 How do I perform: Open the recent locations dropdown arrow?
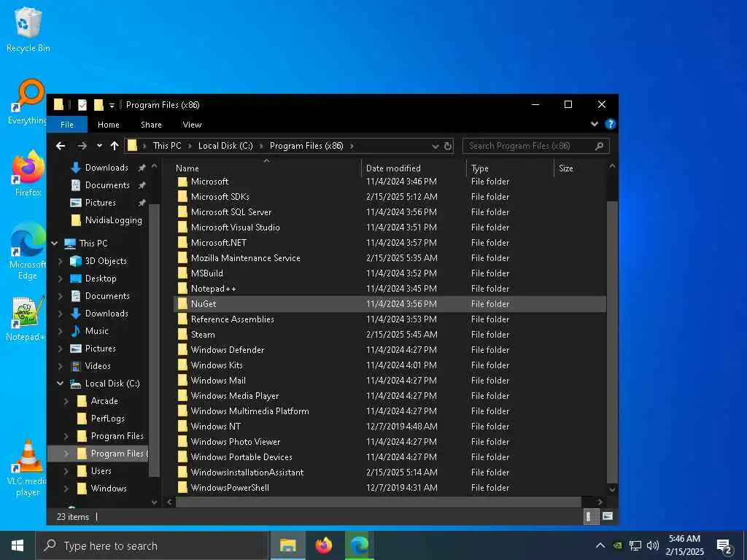pos(99,146)
